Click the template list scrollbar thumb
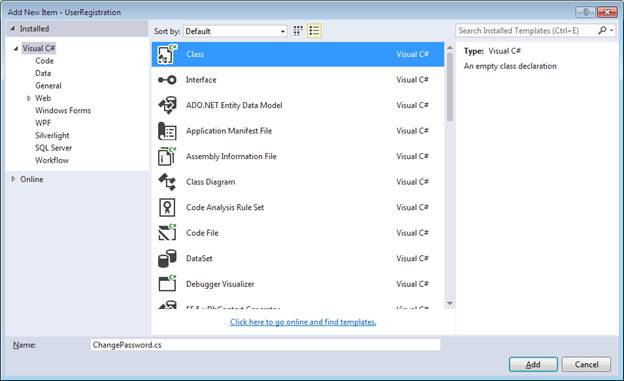Image resolution: width=624 pixels, height=381 pixels. click(x=450, y=87)
